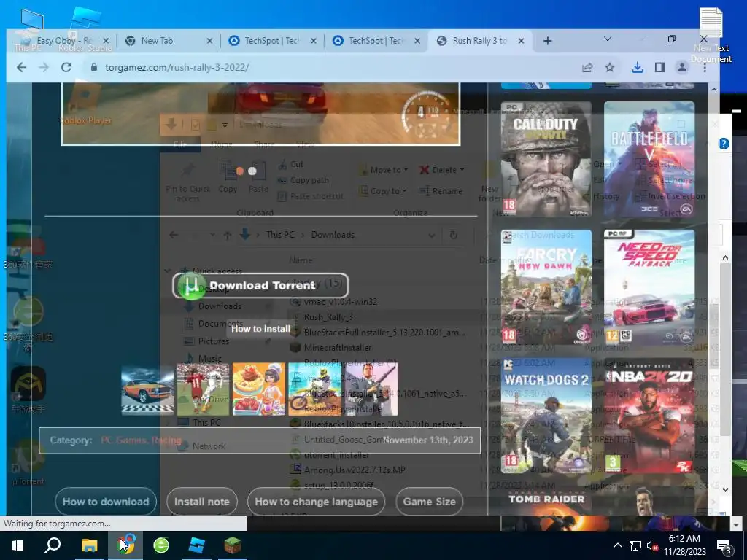Open Roblox Studio taskbar icon
The width and height of the screenshot is (747, 560).
point(197,545)
